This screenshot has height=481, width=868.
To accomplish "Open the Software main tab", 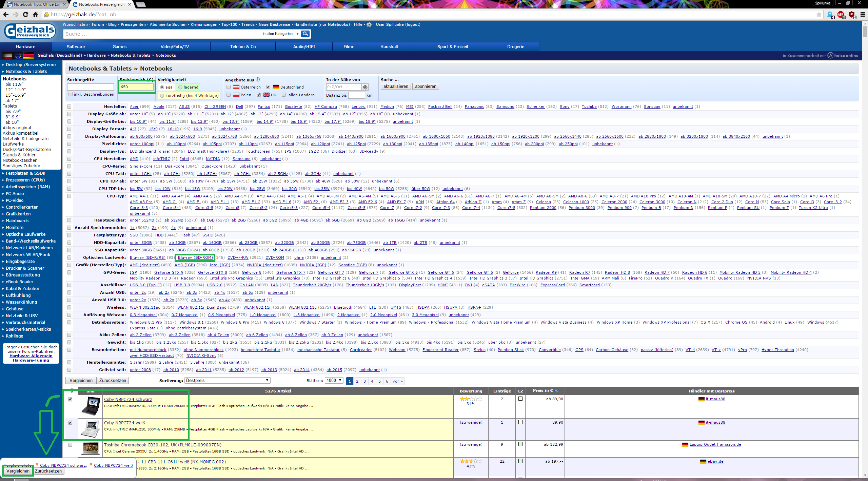I will (76, 46).
